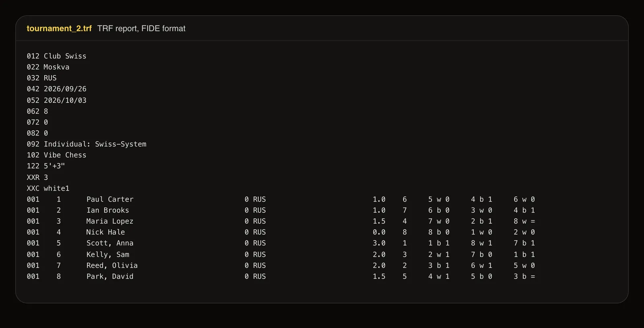The image size is (644, 328).
Task: Select player name Paul Carter
Action: [110, 199]
